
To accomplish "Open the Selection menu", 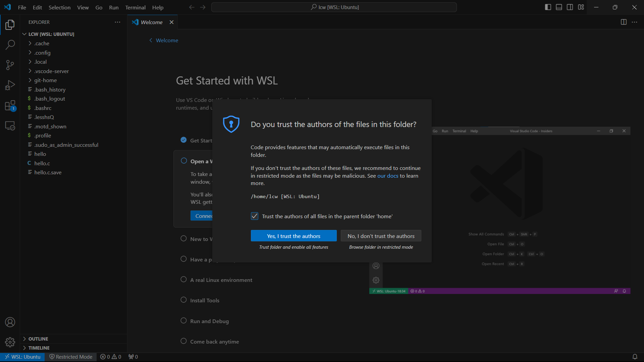I will point(59,7).
